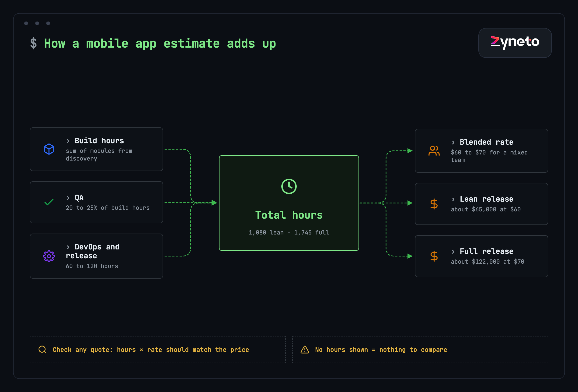Click the purple gear icon for DevOps and release
This screenshot has height=392, width=578.
pos(49,256)
